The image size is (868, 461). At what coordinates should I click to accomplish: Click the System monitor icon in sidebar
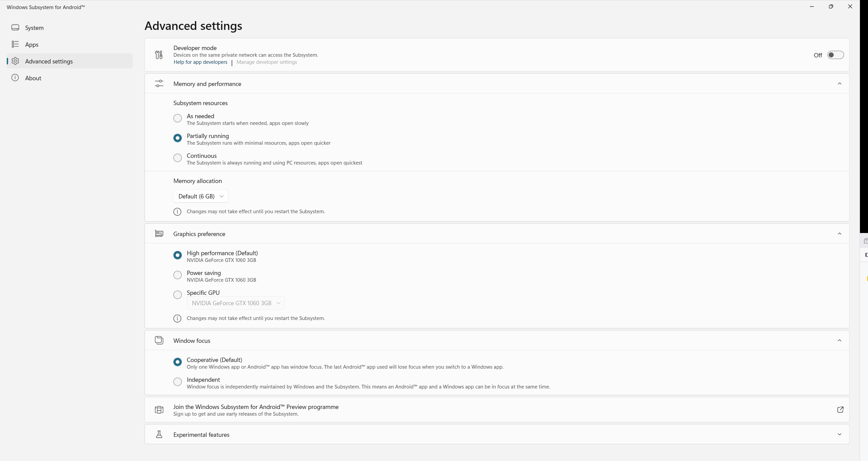coord(15,28)
